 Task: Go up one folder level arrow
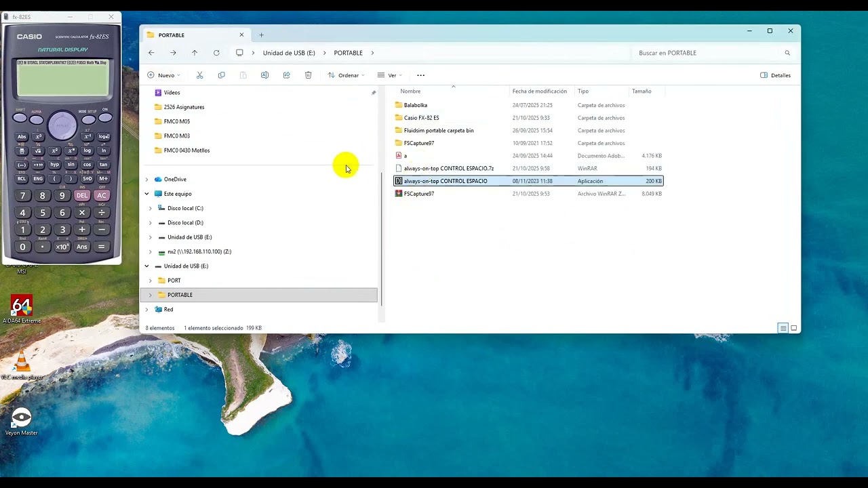(x=195, y=53)
